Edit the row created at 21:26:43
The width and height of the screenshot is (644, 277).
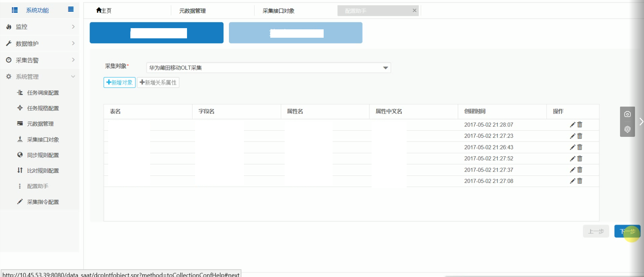(572, 147)
